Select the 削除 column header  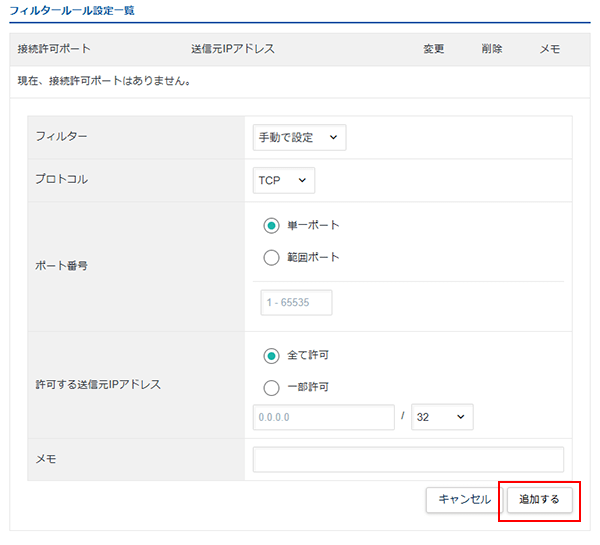pos(491,49)
